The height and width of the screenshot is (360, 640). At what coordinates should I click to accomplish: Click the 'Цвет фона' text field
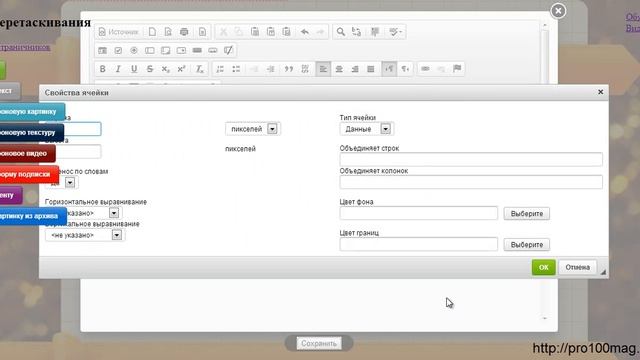point(418,213)
